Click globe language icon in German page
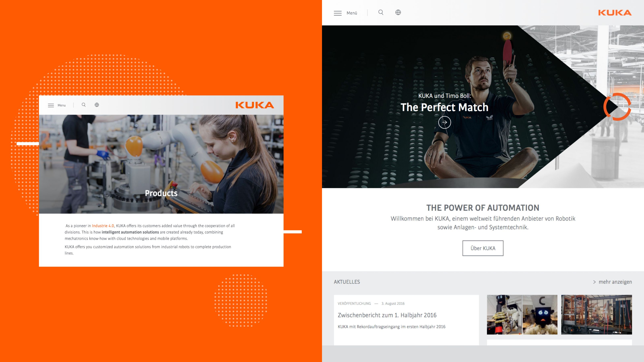The height and width of the screenshot is (362, 644). [398, 12]
